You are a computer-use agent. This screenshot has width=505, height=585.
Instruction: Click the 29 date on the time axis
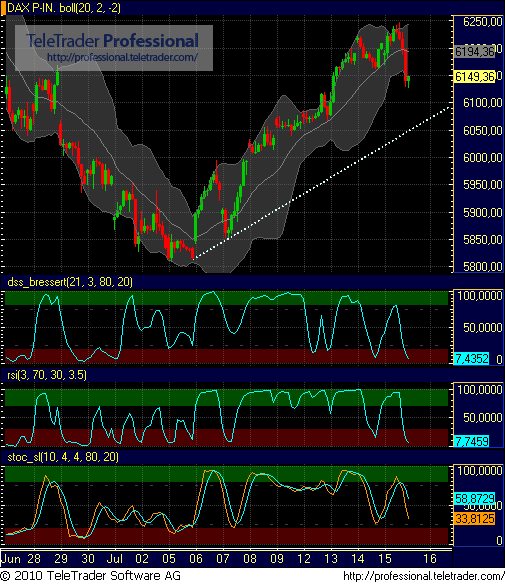tap(61, 559)
